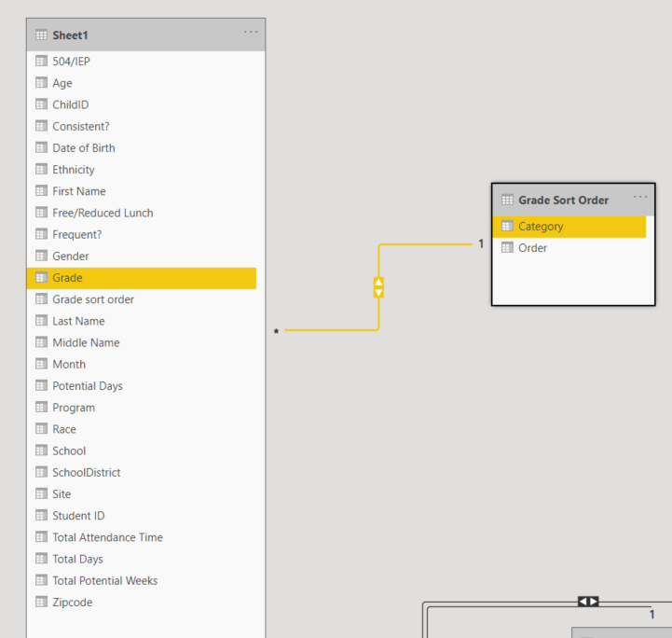Image resolution: width=672 pixels, height=638 pixels.
Task: Select the Grade sort order field in Sheet1
Action: (142, 299)
